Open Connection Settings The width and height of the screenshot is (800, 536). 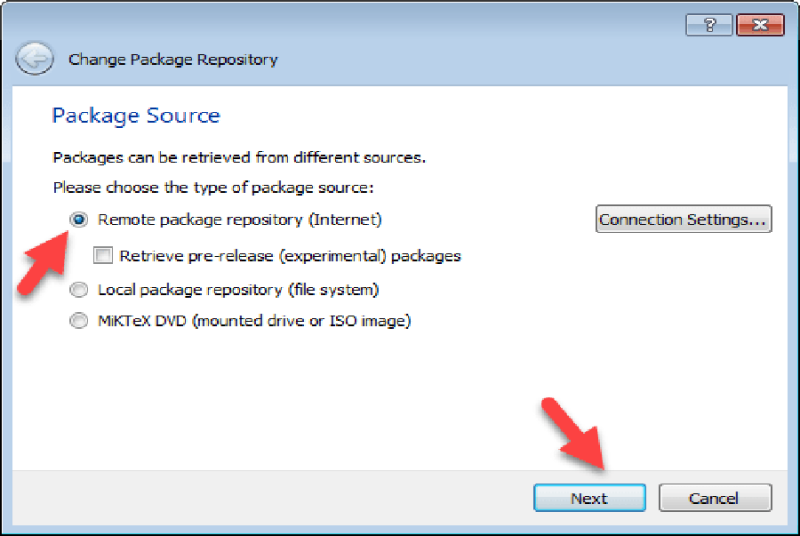[x=684, y=219]
